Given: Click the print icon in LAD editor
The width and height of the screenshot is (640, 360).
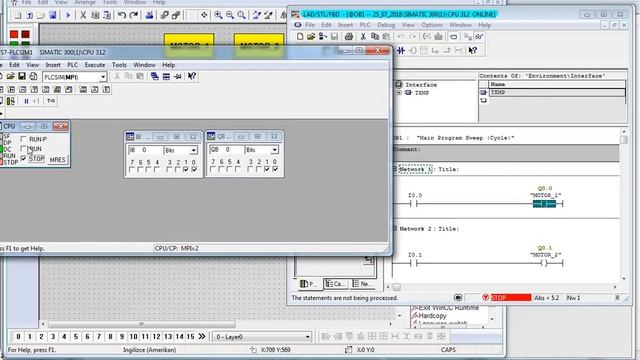Looking at the screenshot, I should click(349, 37).
